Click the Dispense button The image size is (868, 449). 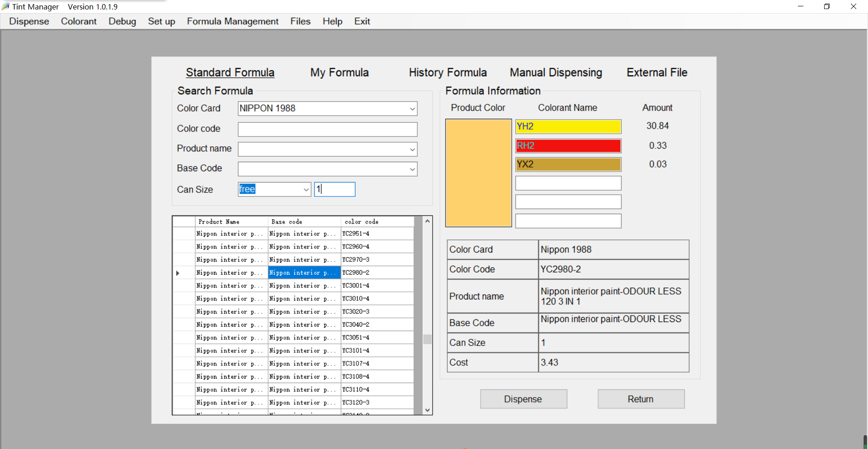pyautogui.click(x=524, y=399)
